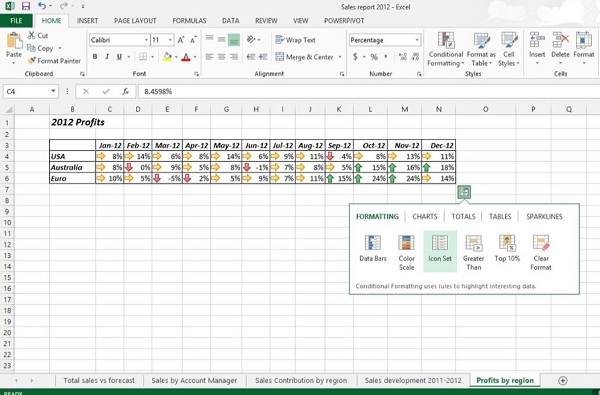Click the Merge & Center button
Image resolution: width=600 pixels, height=395 pixels.
point(305,57)
